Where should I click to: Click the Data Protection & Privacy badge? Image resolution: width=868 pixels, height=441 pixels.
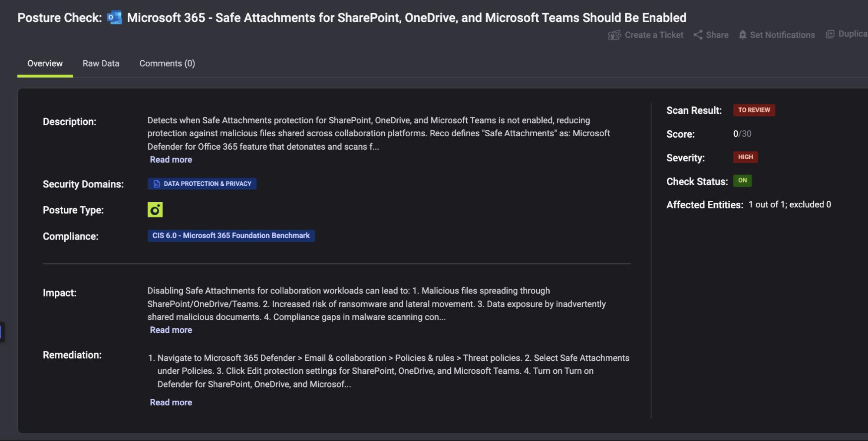point(202,183)
